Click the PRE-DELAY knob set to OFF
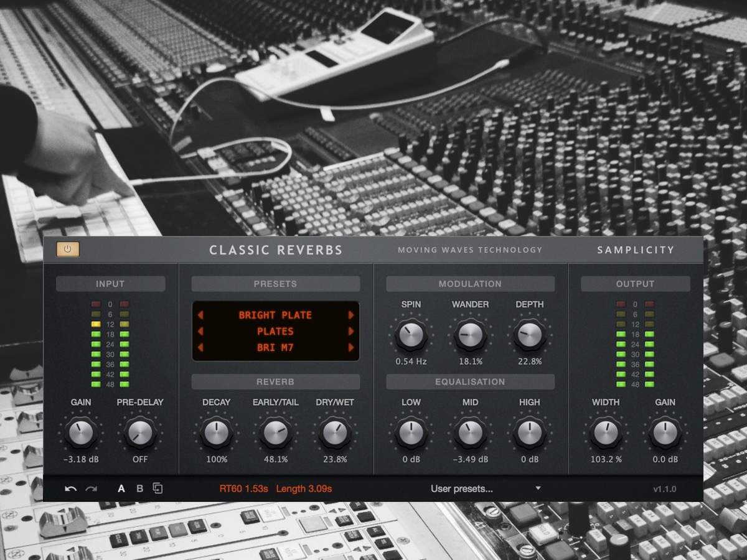 point(139,434)
